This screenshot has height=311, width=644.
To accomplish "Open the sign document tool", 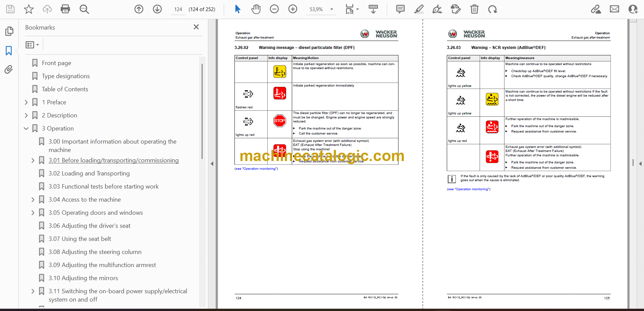I will coord(437,9).
